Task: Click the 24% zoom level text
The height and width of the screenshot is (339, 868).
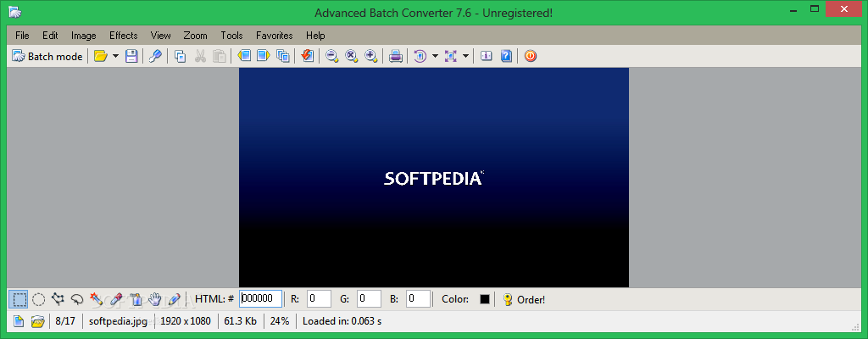Action: tap(280, 321)
